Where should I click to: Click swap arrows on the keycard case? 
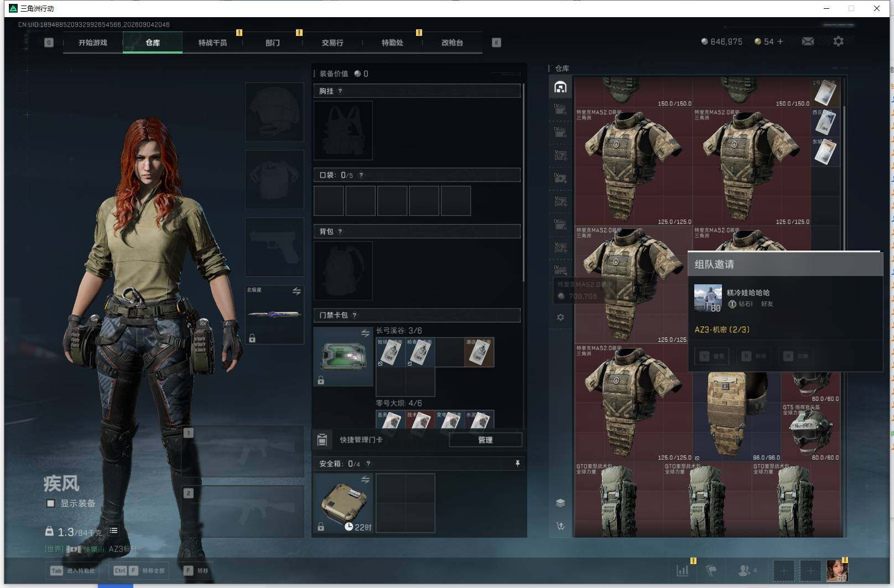point(365,333)
